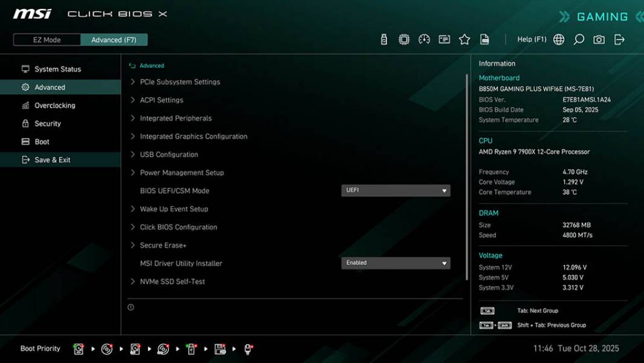644x363 pixels.
Task: Click the CPU chip icon in the toolbar
Action: pyautogui.click(x=404, y=39)
